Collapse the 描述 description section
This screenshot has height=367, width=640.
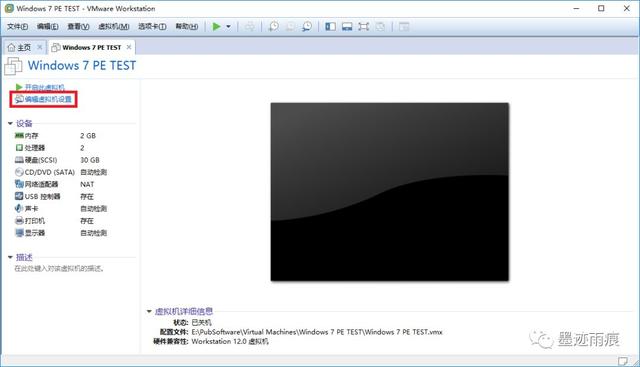point(10,257)
